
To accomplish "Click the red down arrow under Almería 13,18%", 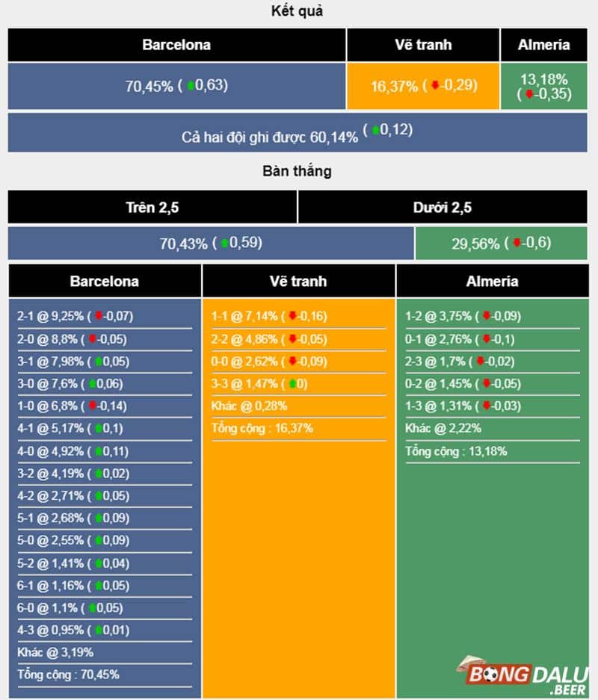I will point(529,94).
